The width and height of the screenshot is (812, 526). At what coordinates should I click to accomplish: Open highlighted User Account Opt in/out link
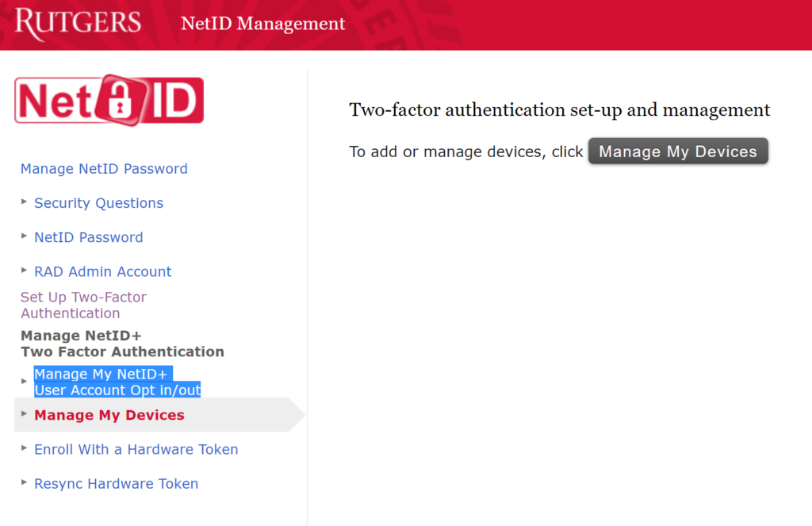(117, 382)
